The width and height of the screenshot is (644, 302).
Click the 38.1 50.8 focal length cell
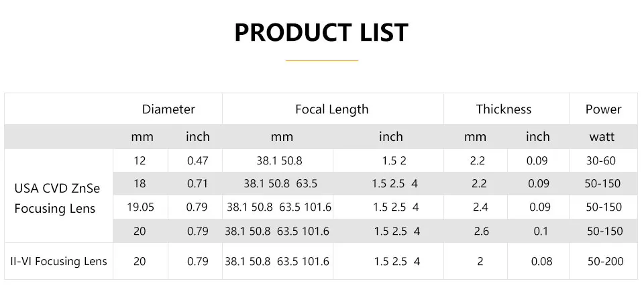point(279,160)
